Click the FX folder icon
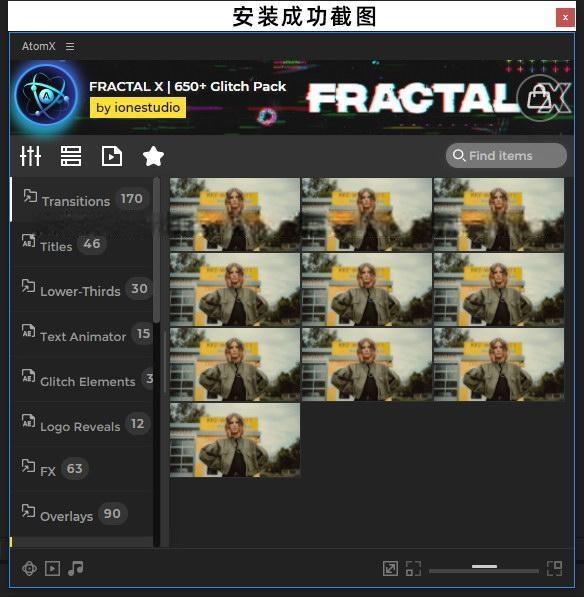The width and height of the screenshot is (584, 597). point(29,465)
